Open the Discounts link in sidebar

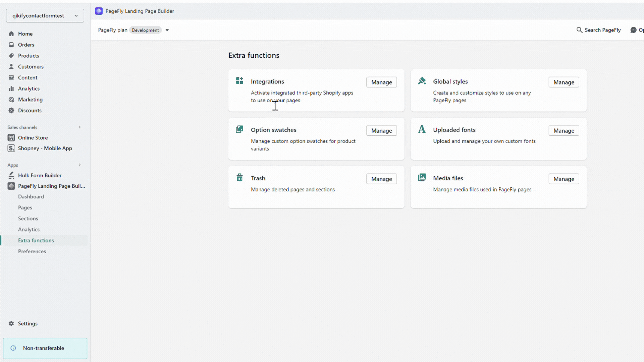pos(30,111)
